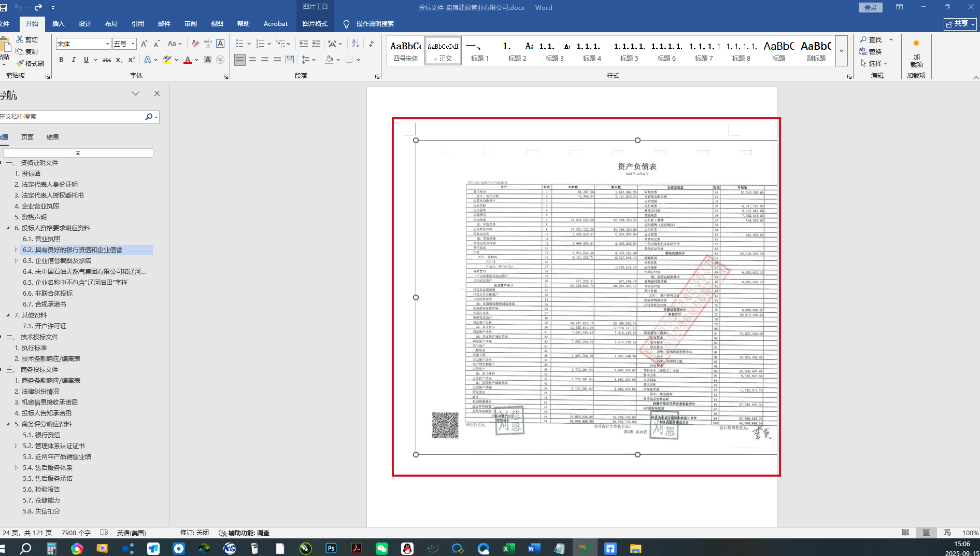The width and height of the screenshot is (980, 556).
Task: Clear all formatting eraser icon
Action: (x=195, y=44)
